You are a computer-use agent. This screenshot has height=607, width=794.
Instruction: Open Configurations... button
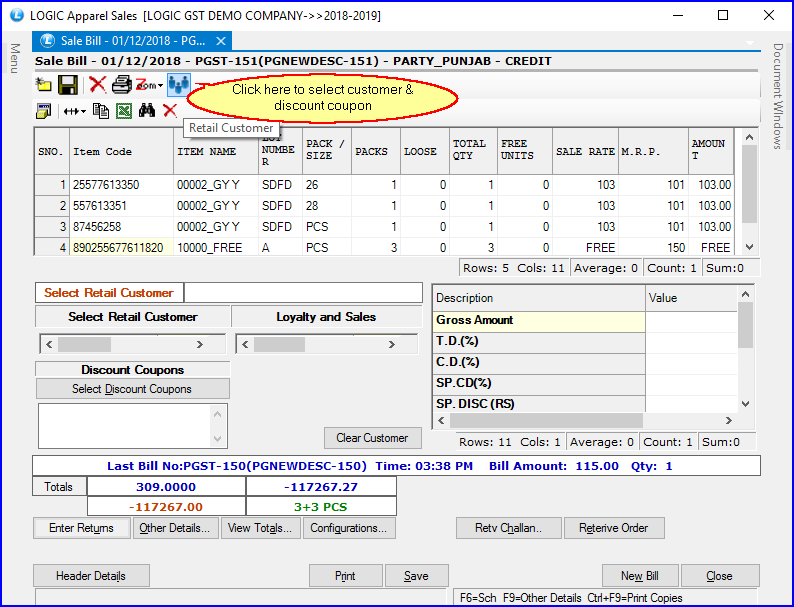349,528
